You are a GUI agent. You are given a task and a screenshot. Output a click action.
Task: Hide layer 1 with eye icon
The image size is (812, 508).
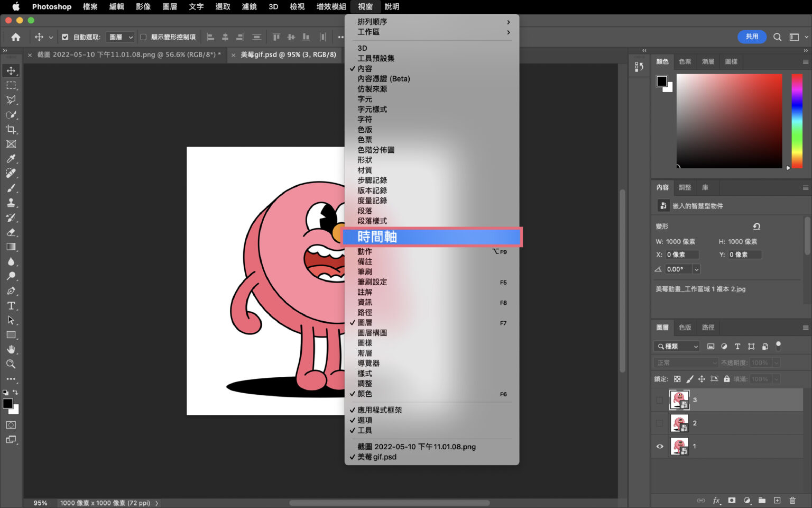pos(659,447)
